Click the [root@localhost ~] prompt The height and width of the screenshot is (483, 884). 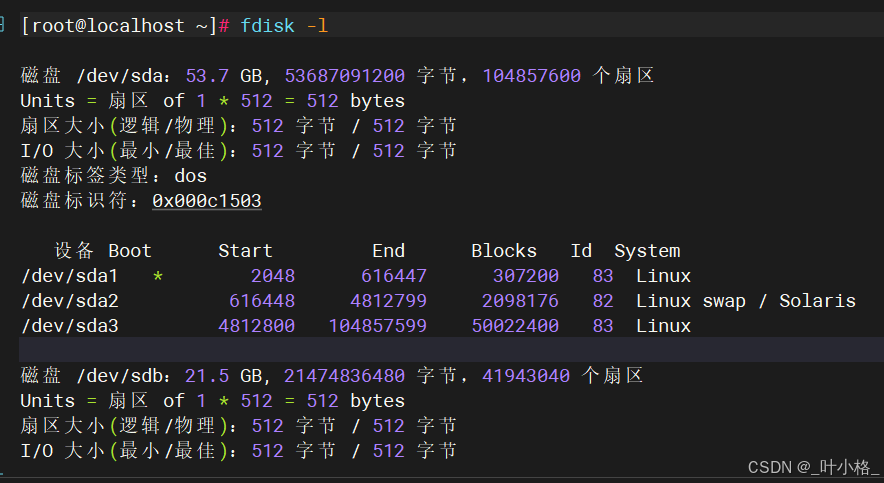(x=119, y=26)
